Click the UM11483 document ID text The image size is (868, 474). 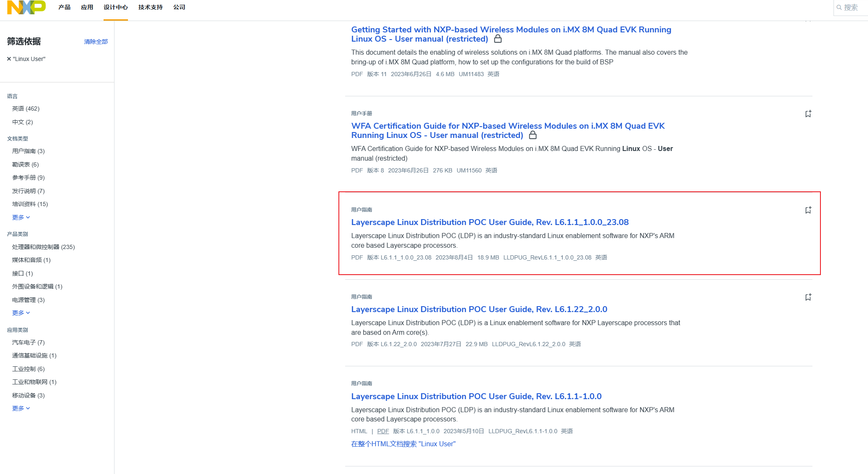coord(471,74)
